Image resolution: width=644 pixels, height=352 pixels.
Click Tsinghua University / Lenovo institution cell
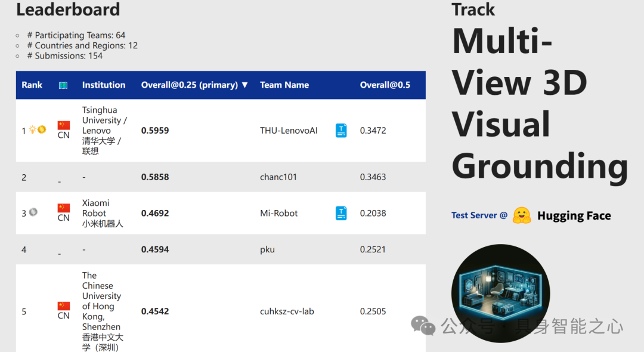click(104, 131)
